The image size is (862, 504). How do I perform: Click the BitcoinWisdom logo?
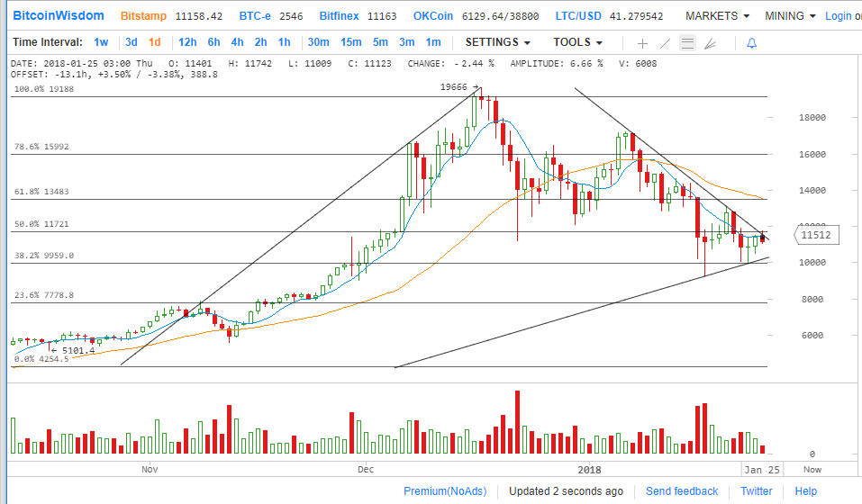click(x=58, y=16)
